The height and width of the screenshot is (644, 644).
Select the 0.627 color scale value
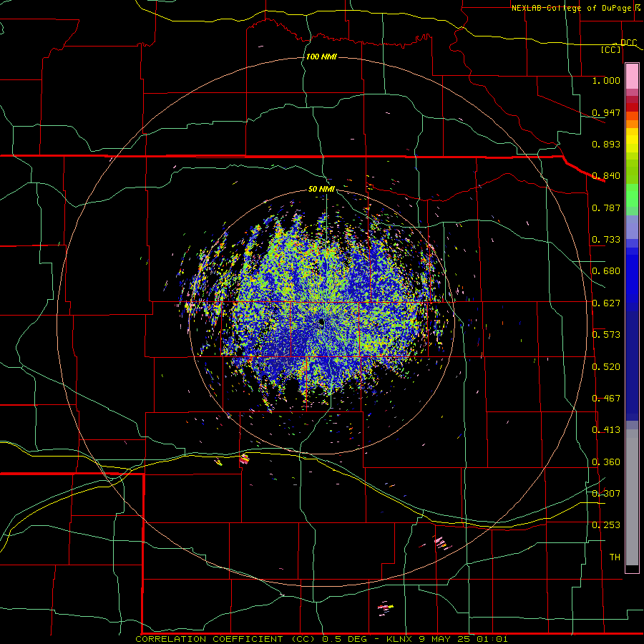(606, 303)
